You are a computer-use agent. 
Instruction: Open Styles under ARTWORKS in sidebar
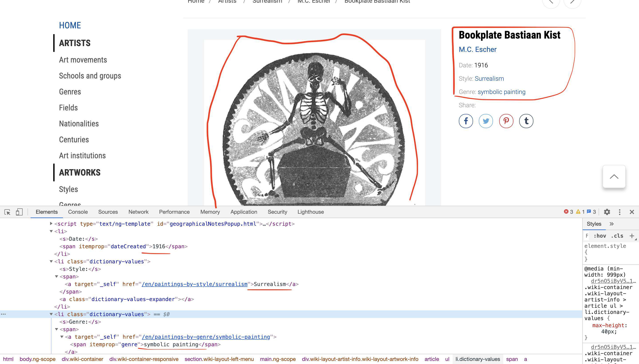pos(68,189)
